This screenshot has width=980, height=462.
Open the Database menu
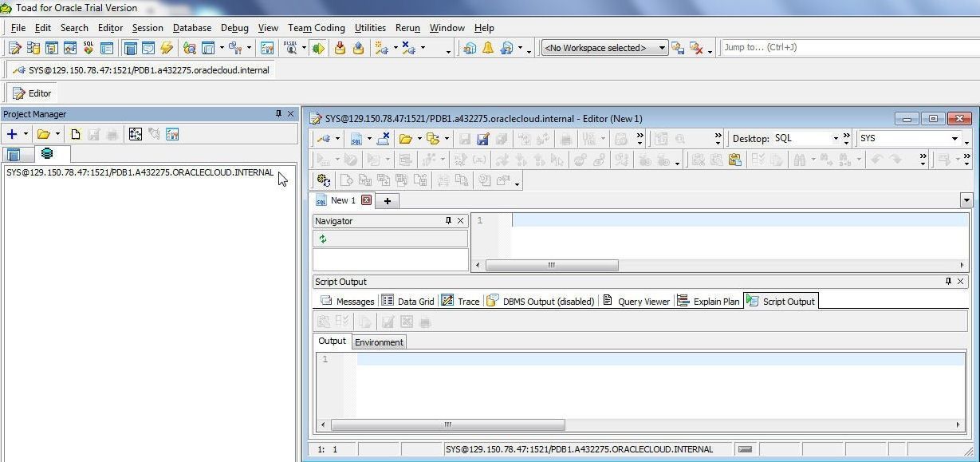pyautogui.click(x=191, y=27)
